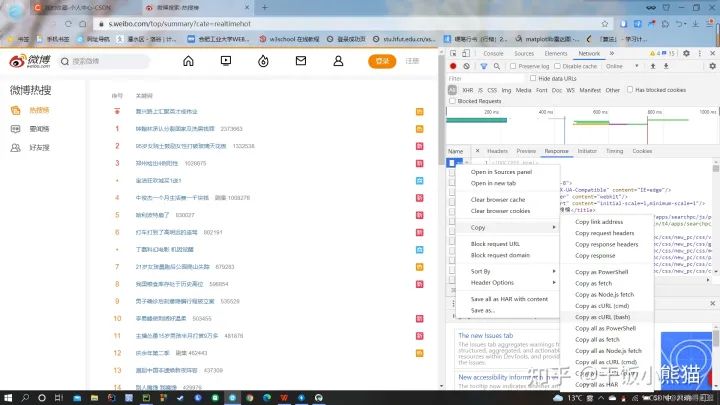Viewport: 720px width, 405px height.
Task: Choose Copy request headers
Action: click(607, 233)
